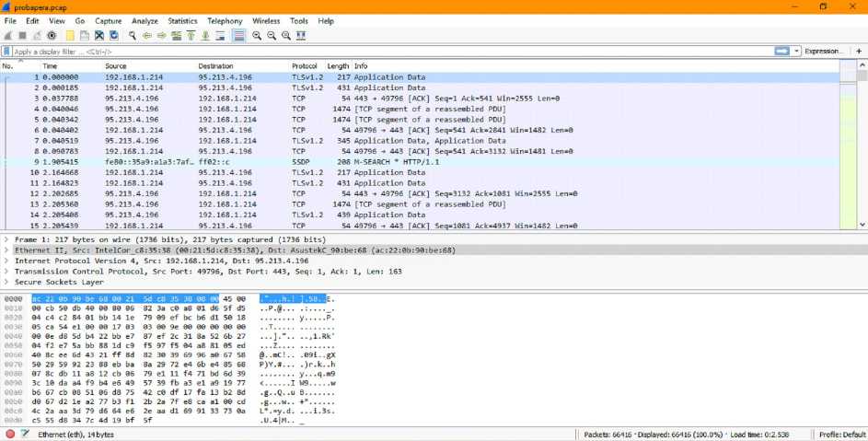Viewport: 868px width, 441px height.
Task: Click the Start capture shark fin icon
Action: pyautogui.click(x=7, y=36)
